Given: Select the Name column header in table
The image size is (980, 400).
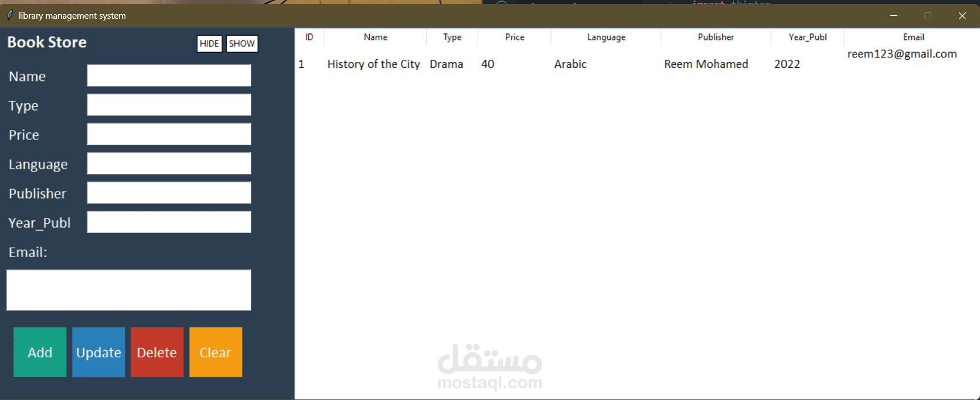Looking at the screenshot, I should pyautogui.click(x=375, y=37).
